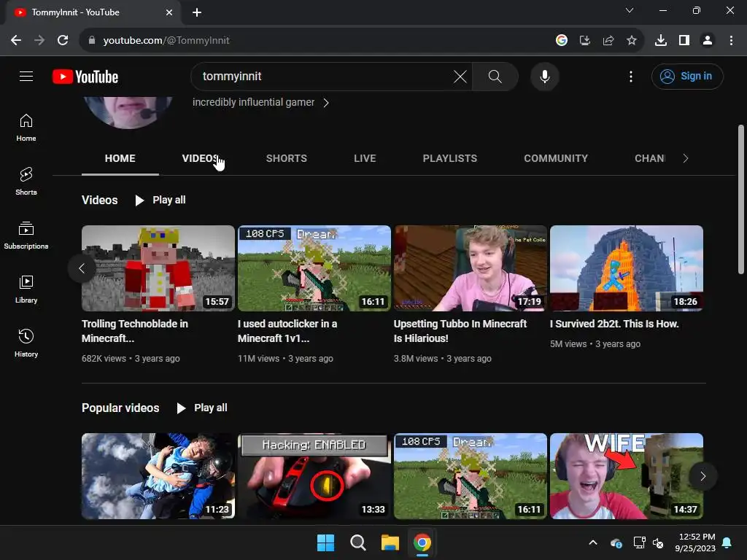Switch to the PLAYLISTS channel tab
This screenshot has height=560, width=747.
point(449,158)
